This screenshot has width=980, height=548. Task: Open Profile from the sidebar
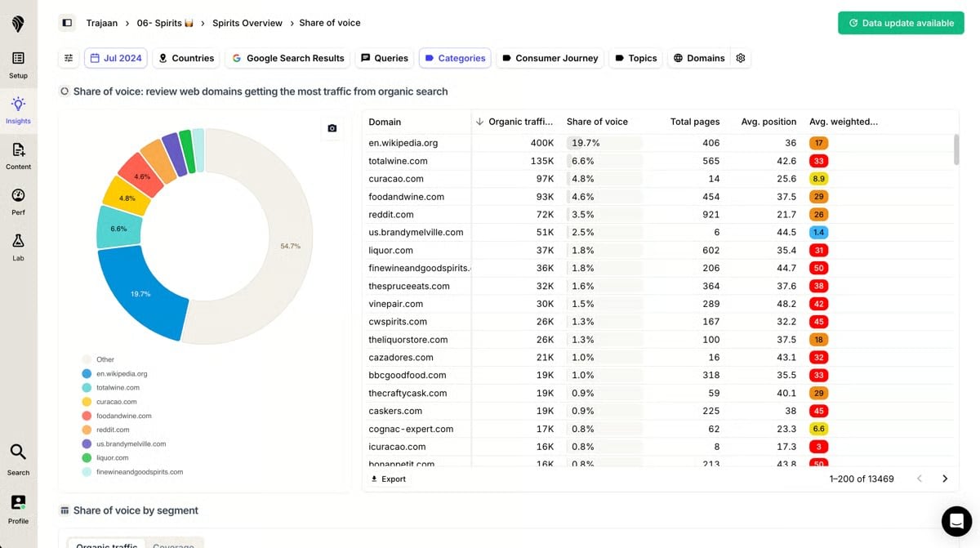tap(18, 509)
